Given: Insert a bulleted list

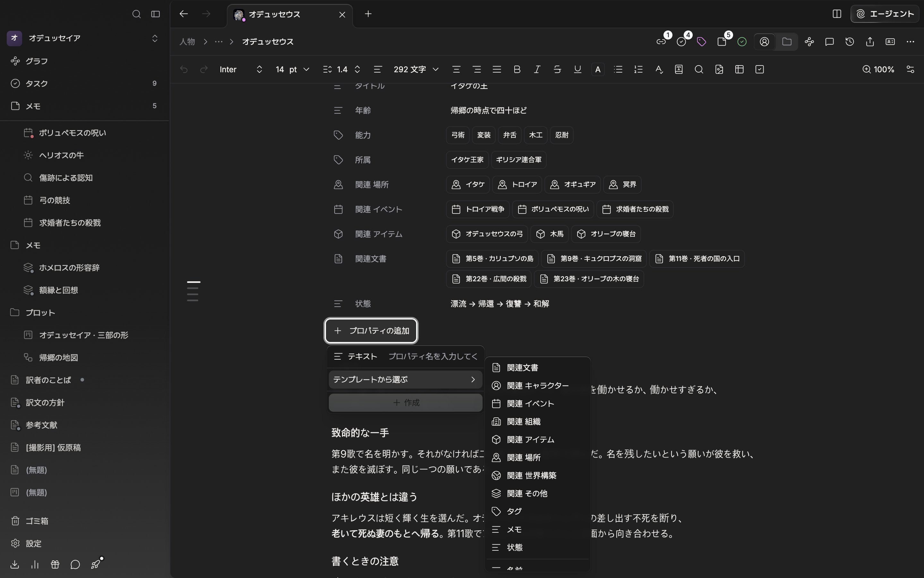Looking at the screenshot, I should pos(618,70).
